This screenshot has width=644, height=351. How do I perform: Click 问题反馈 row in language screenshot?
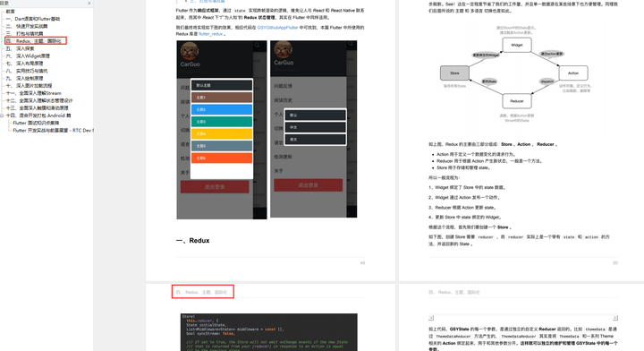[284, 86]
